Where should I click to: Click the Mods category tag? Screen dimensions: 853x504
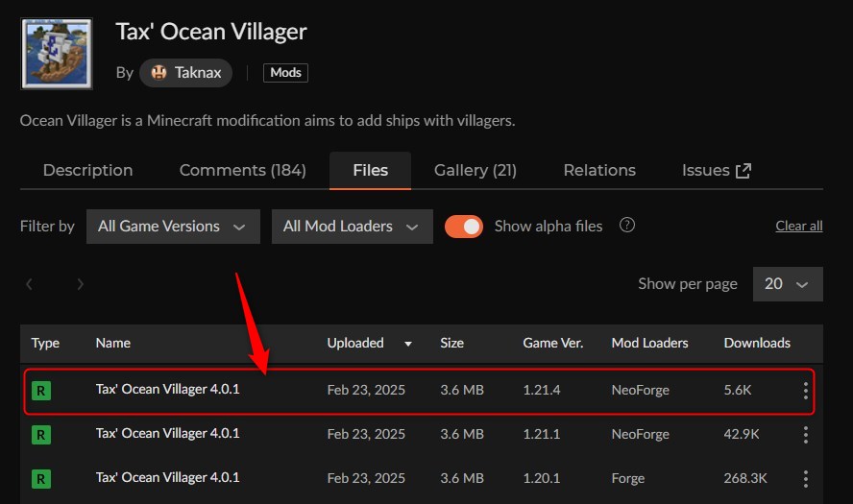[285, 73]
